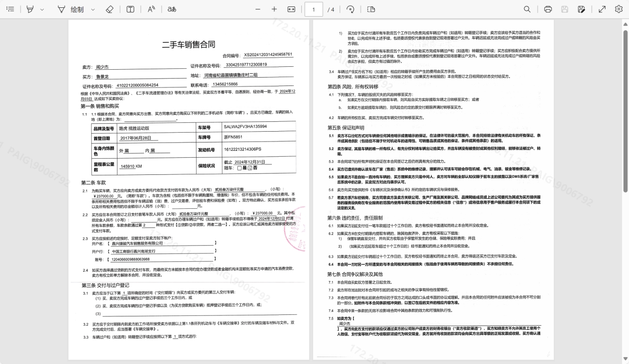Tick the 是 insurance checkbox
This screenshot has height=364, width=629.
(x=239, y=168)
